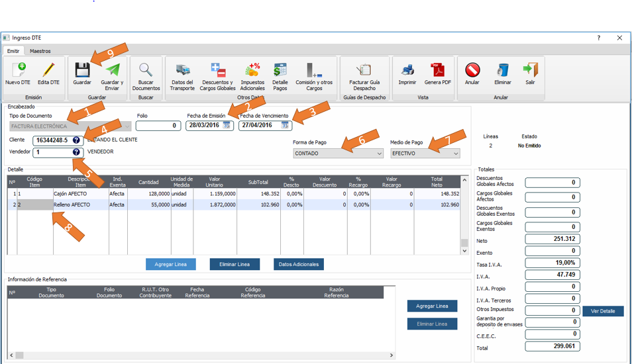Image resolution: width=632 pixels, height=364 pixels.
Task: Open Facturar Guía Despacho icon
Action: (x=363, y=70)
